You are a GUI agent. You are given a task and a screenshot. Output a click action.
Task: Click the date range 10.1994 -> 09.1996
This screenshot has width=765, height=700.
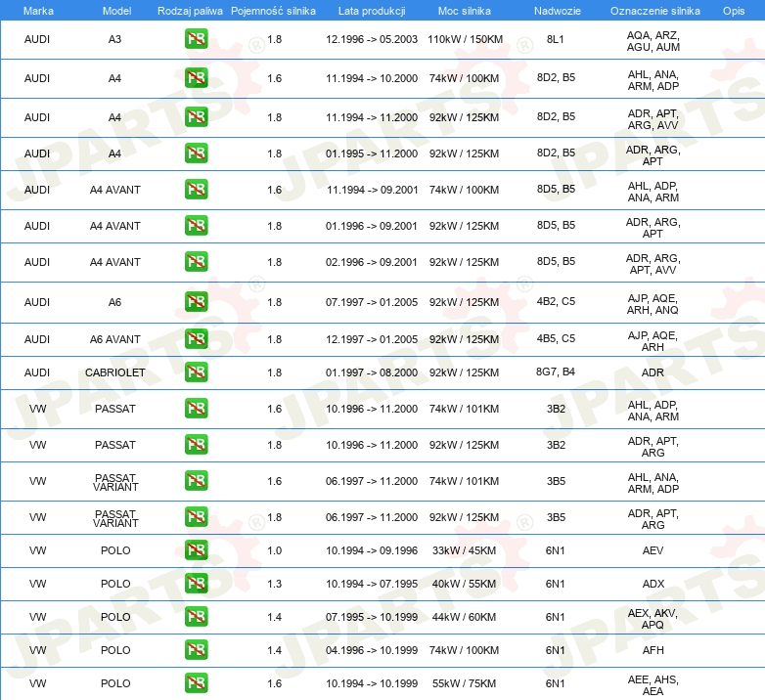click(372, 550)
